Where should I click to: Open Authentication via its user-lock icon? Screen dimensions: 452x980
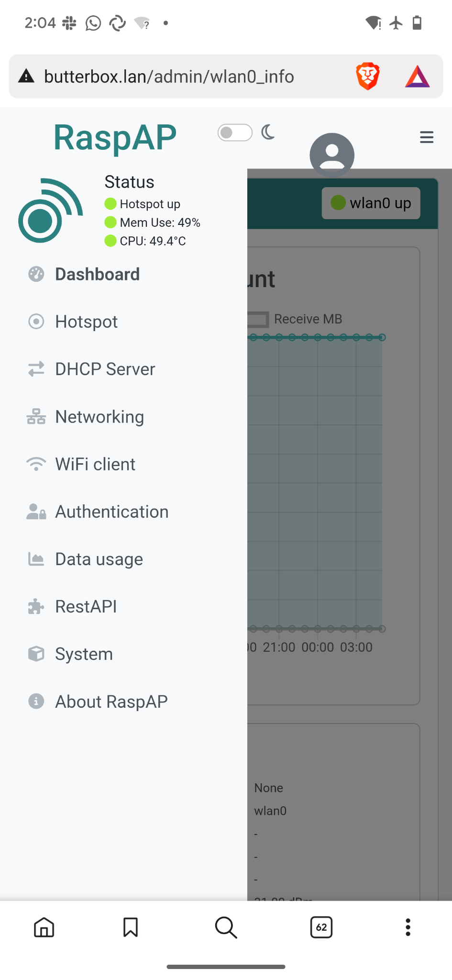tap(36, 512)
